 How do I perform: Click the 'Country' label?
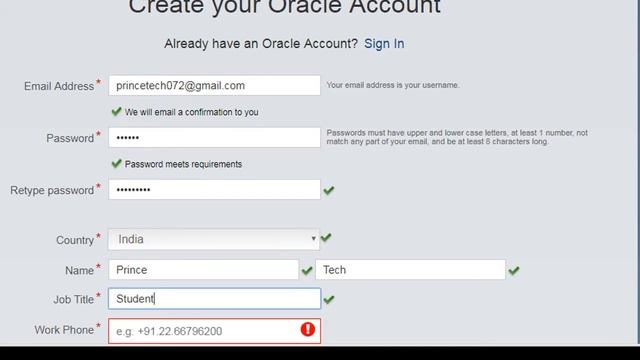pyautogui.click(x=75, y=240)
